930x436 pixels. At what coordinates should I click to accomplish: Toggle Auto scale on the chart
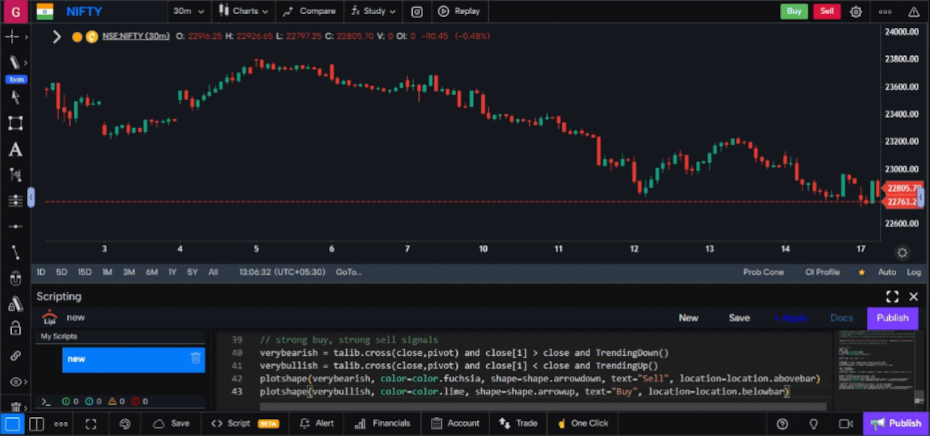pyautogui.click(x=886, y=272)
